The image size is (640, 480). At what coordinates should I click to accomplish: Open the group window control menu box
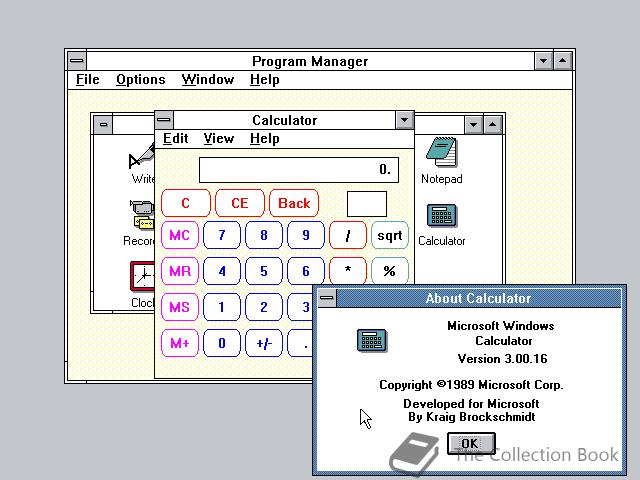[103, 124]
